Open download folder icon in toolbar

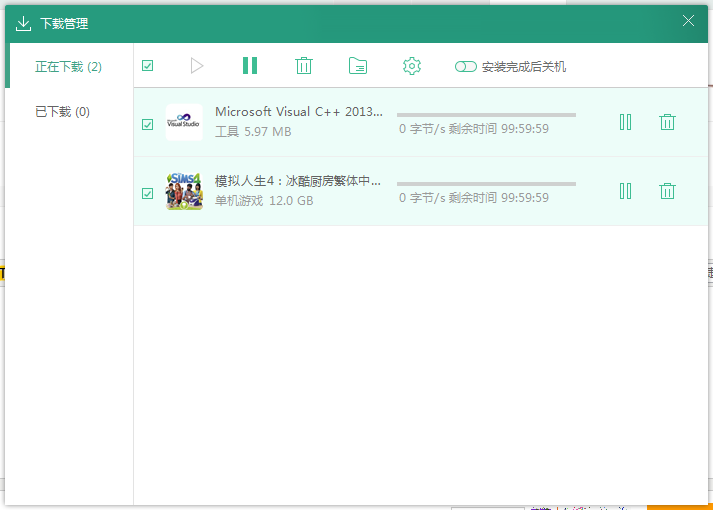click(358, 66)
